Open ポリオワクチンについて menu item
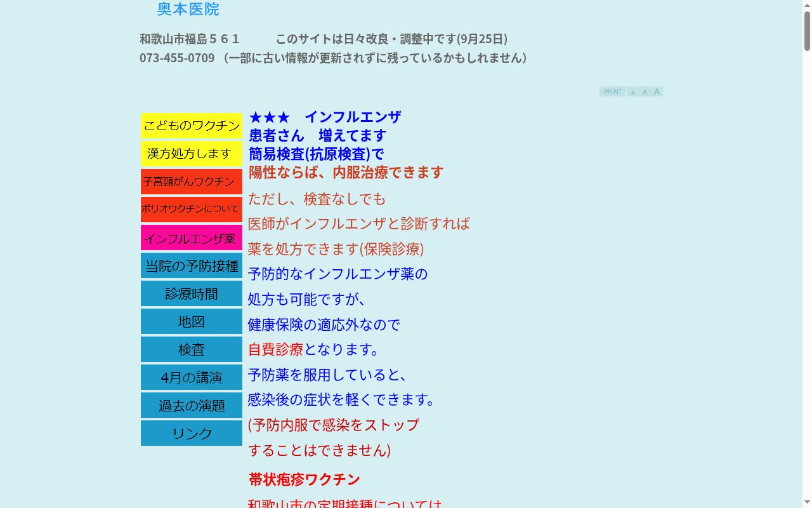The height and width of the screenshot is (508, 812). pyautogui.click(x=192, y=210)
